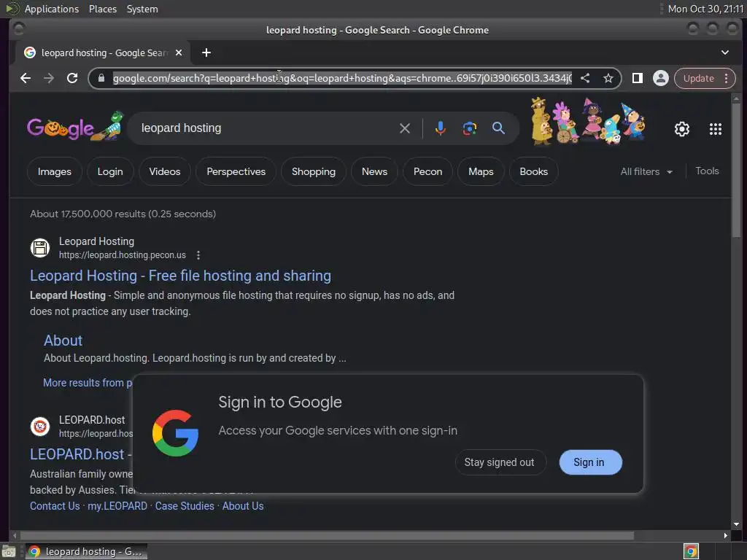Click the browser forward arrow
The width and height of the screenshot is (747, 560).
tap(49, 78)
